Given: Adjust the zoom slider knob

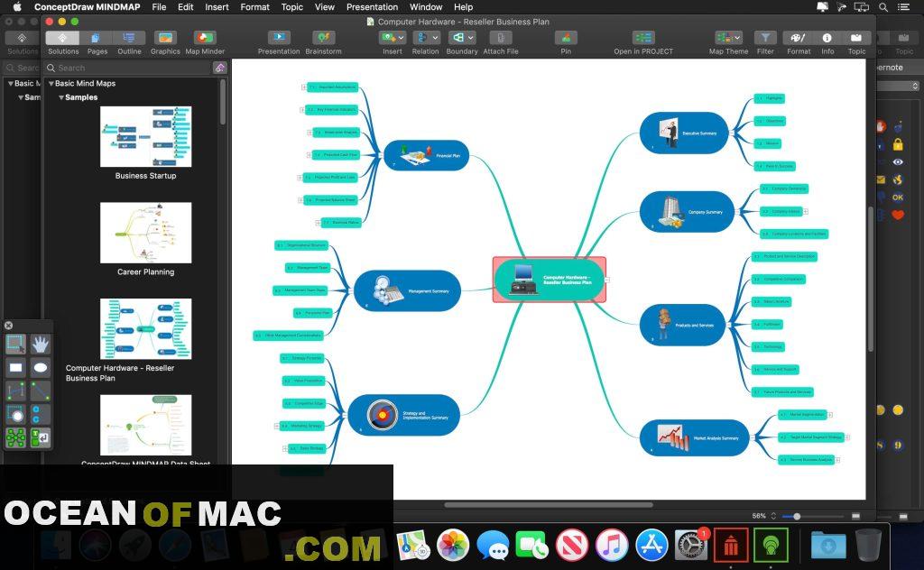Looking at the screenshot, I should pos(797,517).
